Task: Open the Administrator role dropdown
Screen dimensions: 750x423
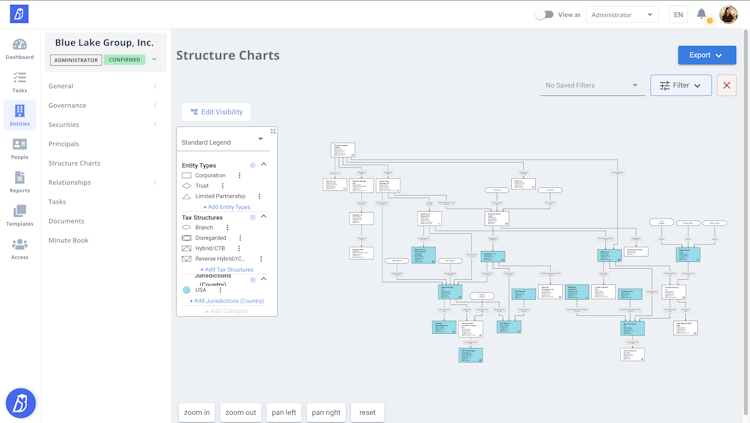Action: click(x=621, y=15)
